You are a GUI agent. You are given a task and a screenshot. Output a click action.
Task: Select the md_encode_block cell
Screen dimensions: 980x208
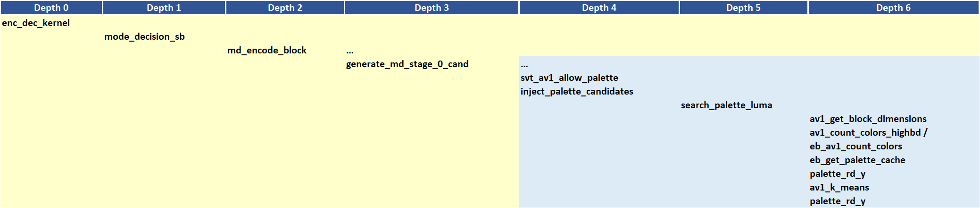click(267, 51)
